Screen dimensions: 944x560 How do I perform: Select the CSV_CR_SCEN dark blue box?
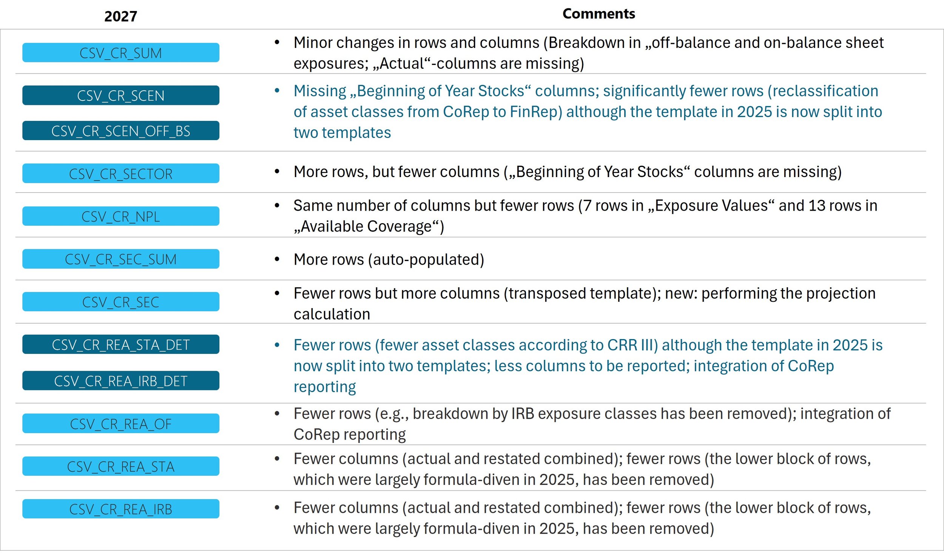coord(121,95)
